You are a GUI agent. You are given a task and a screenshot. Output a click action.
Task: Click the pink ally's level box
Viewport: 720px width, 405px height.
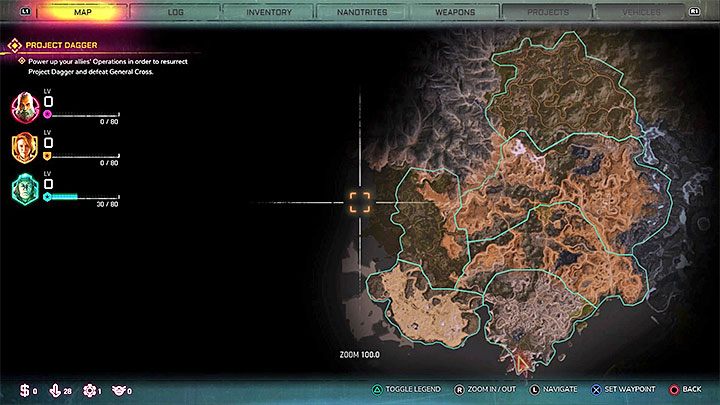[48, 101]
